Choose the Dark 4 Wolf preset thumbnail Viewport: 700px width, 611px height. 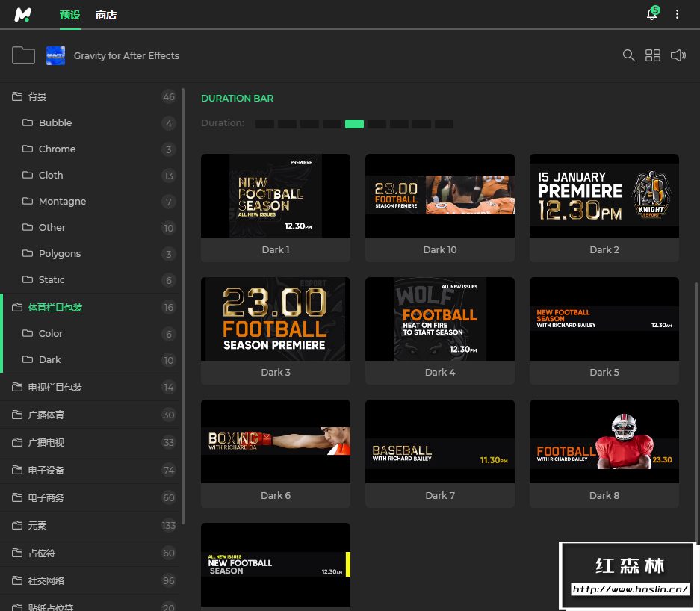coord(440,319)
